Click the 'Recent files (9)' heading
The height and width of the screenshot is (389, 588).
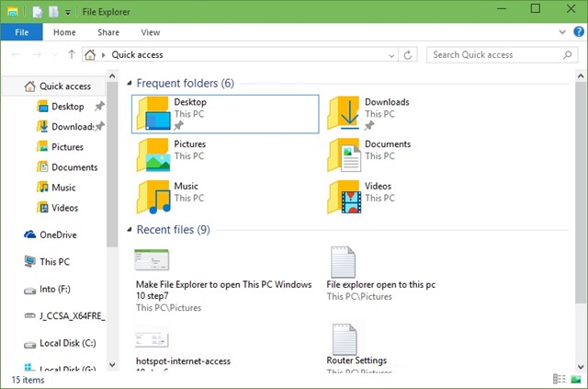pos(174,229)
